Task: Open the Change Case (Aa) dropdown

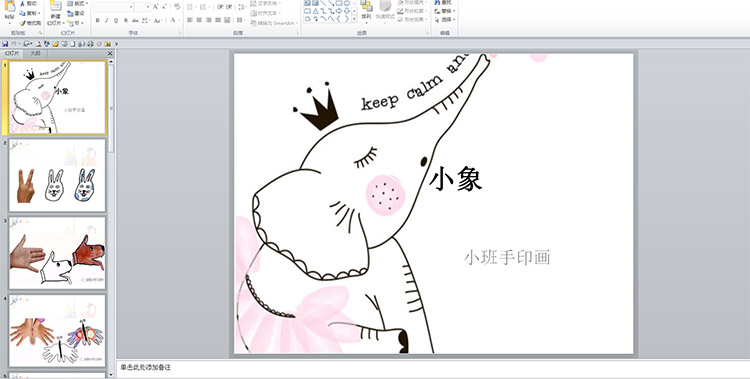Action: pos(158,21)
